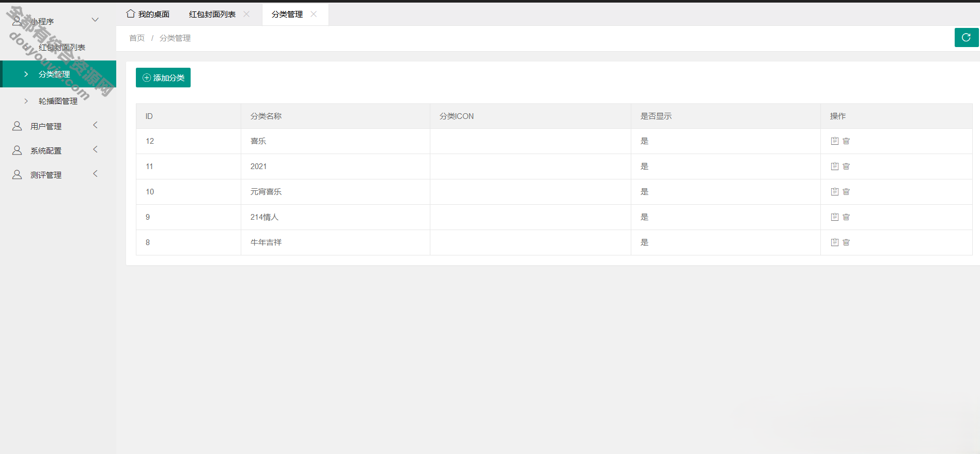This screenshot has height=454, width=980.
Task: Click arrow next to sidebar 分类管理
Action: click(26, 74)
